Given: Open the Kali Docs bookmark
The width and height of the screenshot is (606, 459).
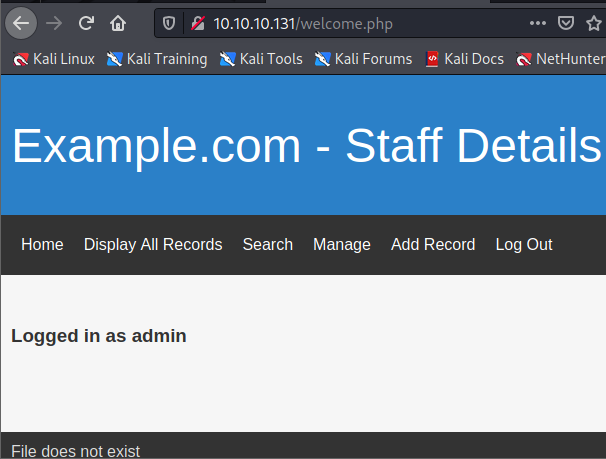Looking at the screenshot, I should click(465, 59).
